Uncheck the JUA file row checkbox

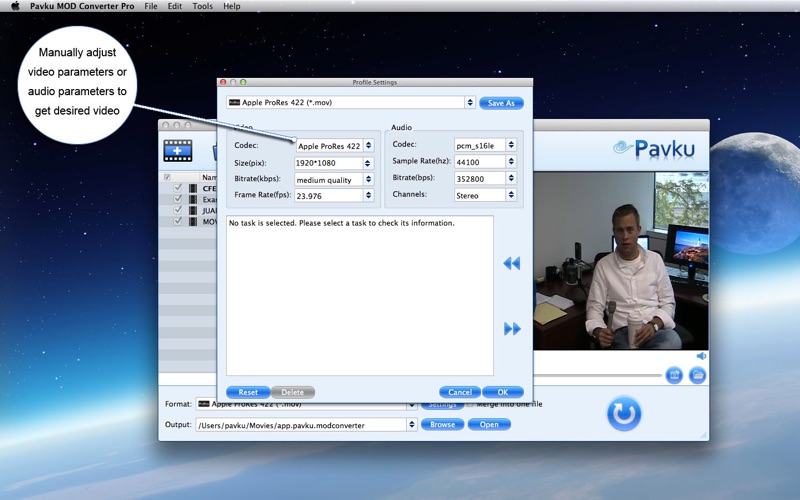click(x=178, y=210)
